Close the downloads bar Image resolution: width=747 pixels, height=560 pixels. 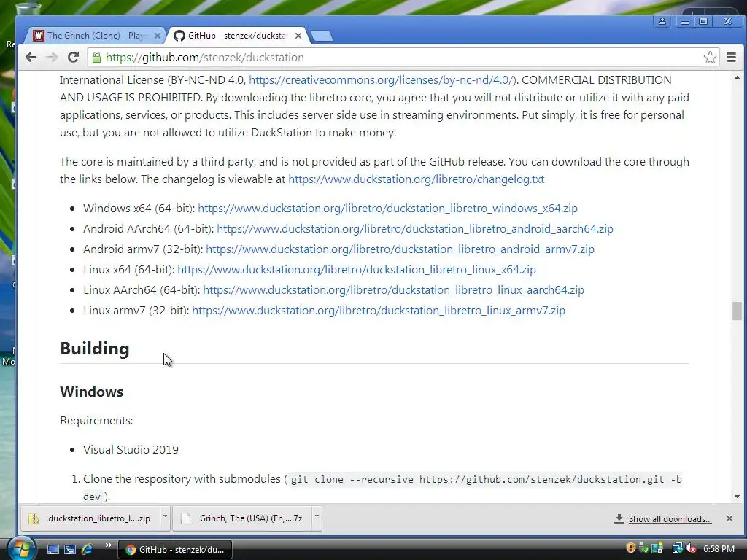click(729, 518)
